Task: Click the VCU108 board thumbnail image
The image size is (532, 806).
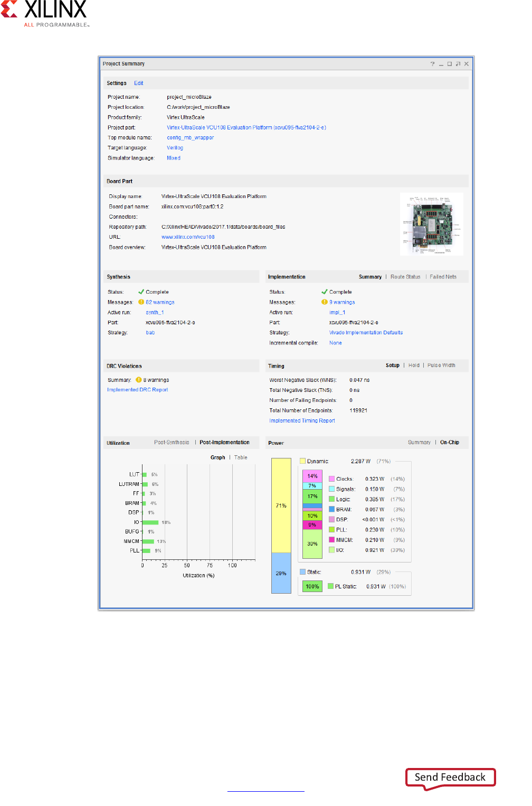Action: point(432,224)
